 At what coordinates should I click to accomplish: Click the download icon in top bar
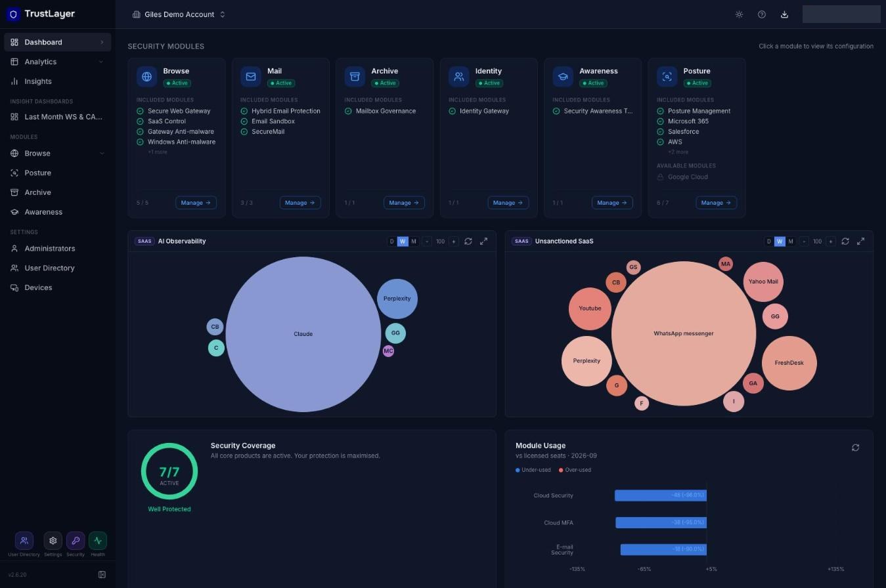coord(784,14)
